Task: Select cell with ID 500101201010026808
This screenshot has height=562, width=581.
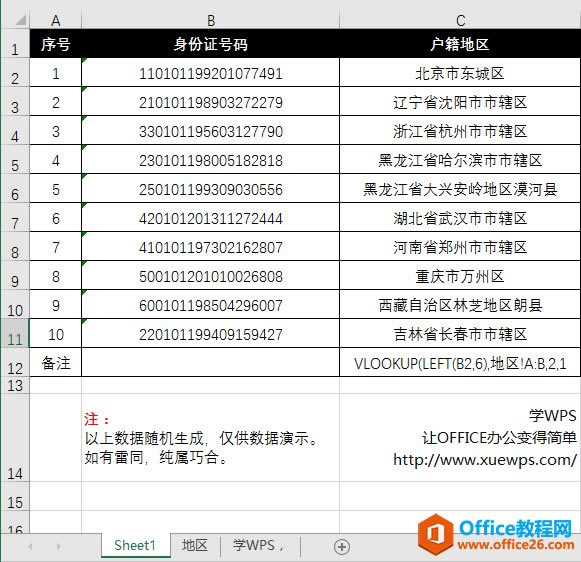Action: (x=210, y=276)
